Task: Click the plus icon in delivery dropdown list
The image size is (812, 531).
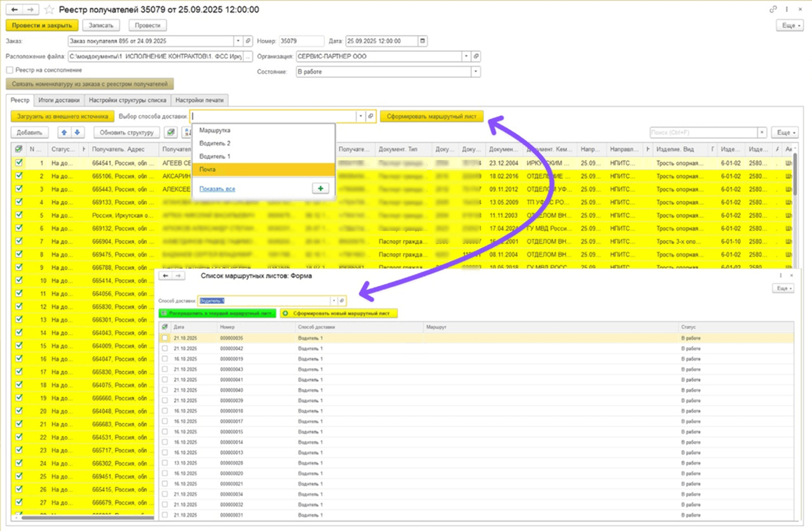Action: pos(321,189)
